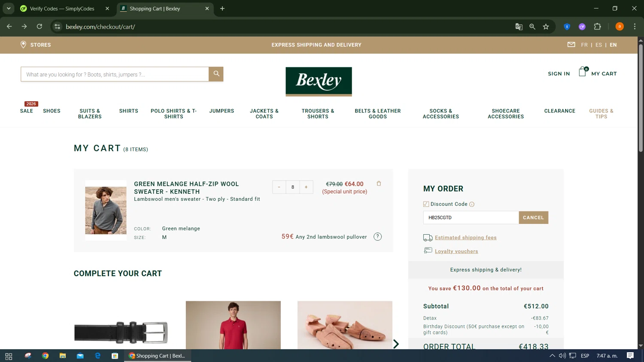644x362 pixels.
Task: Show next Complete Your Cart products
Action: (x=396, y=344)
